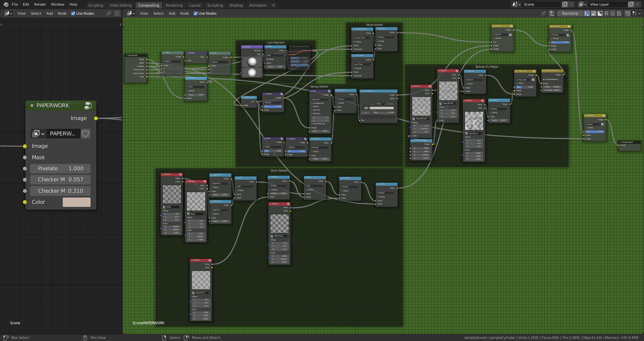Switch to the Shading workspace tab

coord(236,5)
